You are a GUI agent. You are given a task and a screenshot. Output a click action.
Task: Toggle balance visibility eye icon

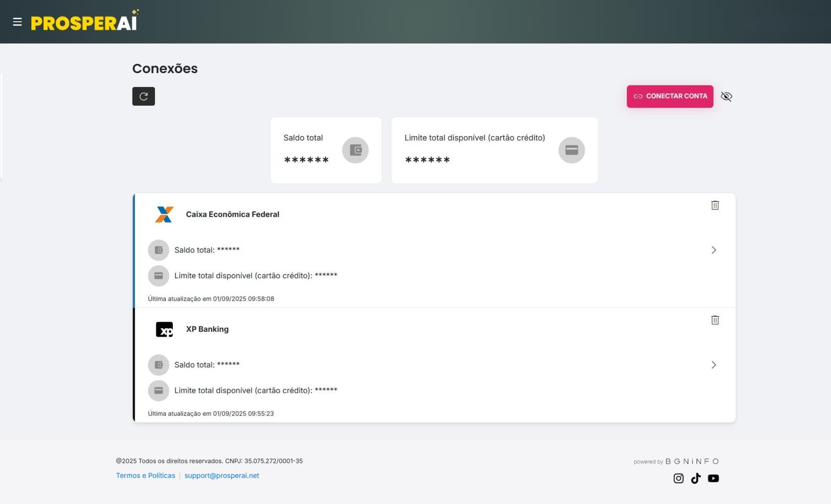(726, 96)
